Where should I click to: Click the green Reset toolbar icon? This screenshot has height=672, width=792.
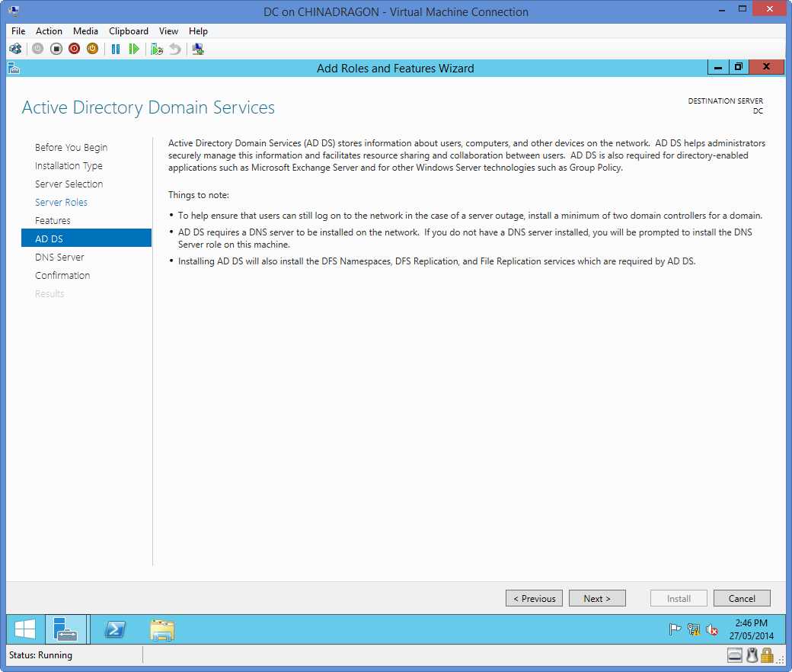134,49
